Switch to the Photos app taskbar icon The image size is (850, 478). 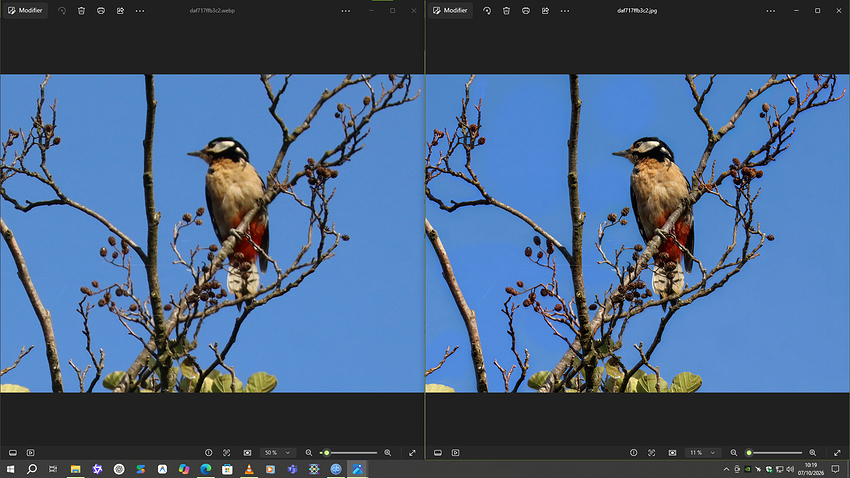click(357, 469)
